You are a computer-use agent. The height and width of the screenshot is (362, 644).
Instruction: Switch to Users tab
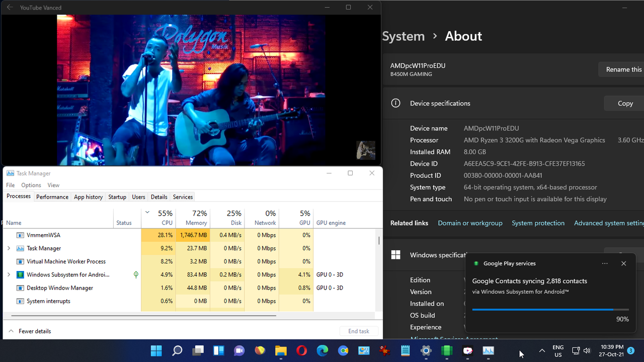pyautogui.click(x=138, y=197)
